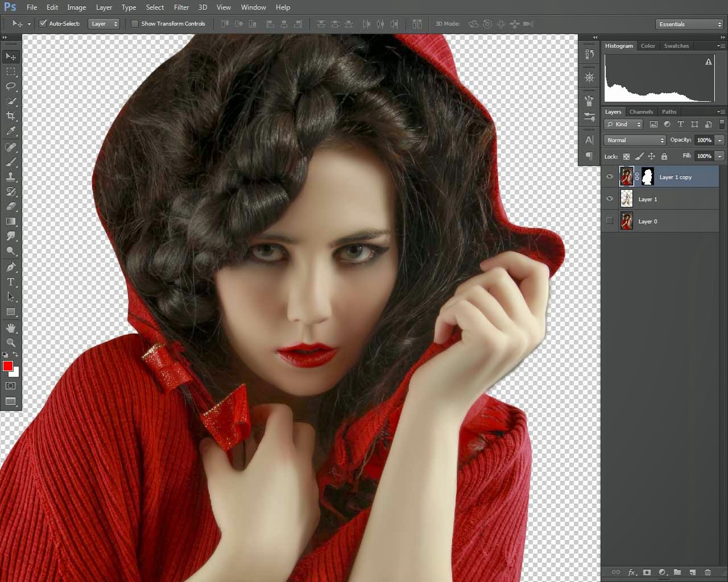
Task: Open the Layers panel flyout menu
Action: click(x=721, y=111)
